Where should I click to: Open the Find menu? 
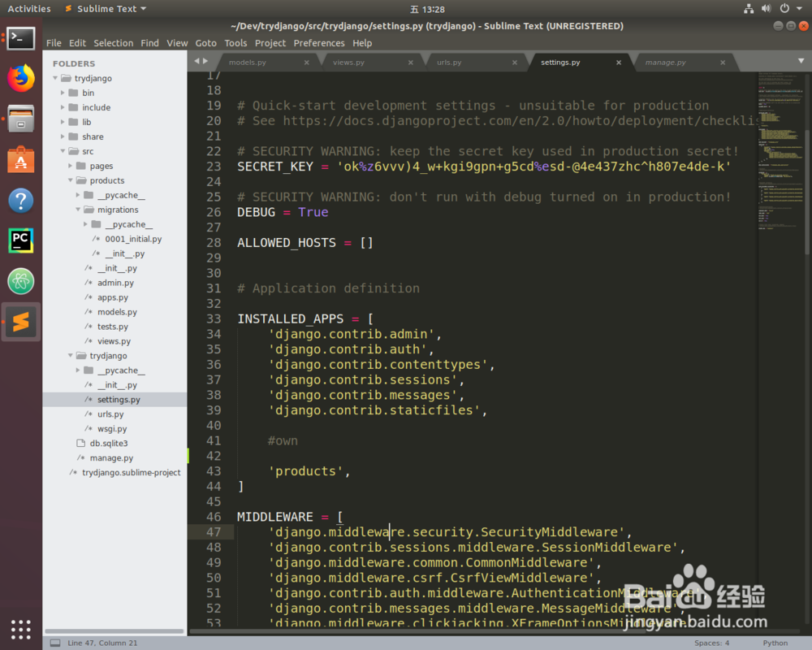point(149,43)
